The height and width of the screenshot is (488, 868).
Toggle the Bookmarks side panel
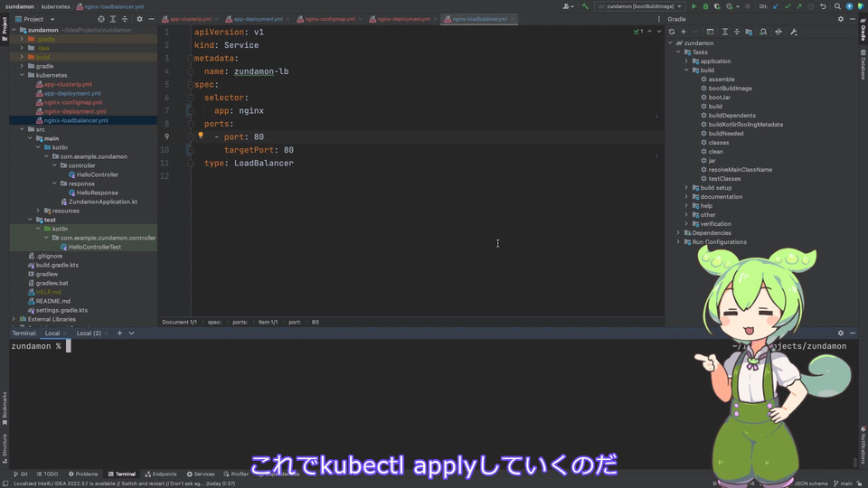pyautogui.click(x=5, y=408)
